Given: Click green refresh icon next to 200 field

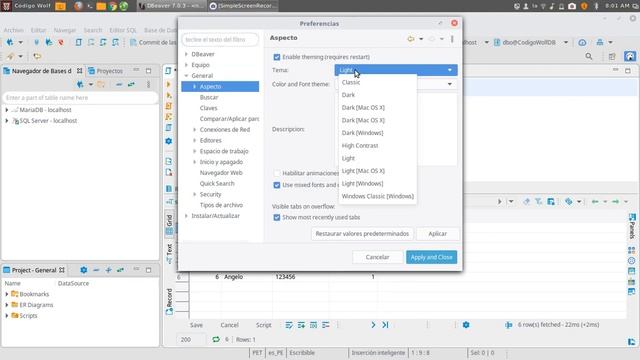Looking at the screenshot, I should [x=216, y=339].
